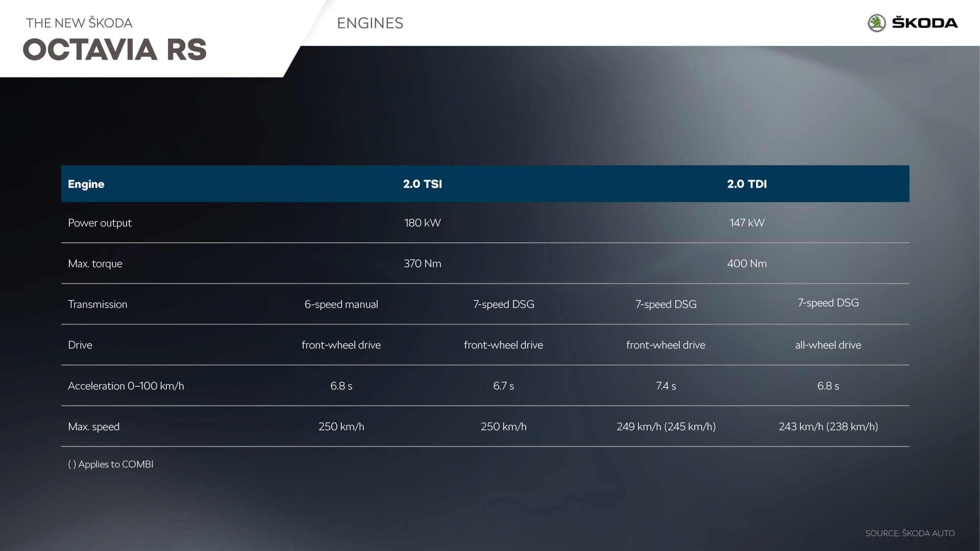980x551 pixels.
Task: Click the Škoda winged-arrow logo emblem
Action: pos(876,23)
